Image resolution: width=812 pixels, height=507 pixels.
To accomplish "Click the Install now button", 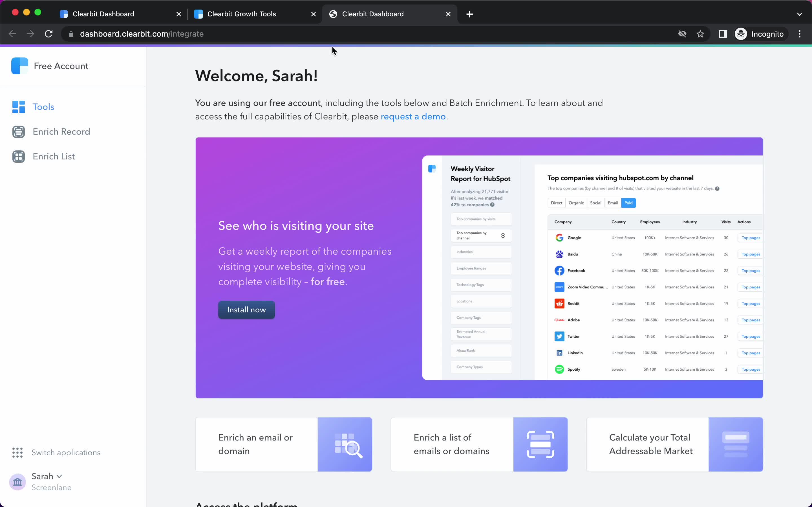I will 246,310.
